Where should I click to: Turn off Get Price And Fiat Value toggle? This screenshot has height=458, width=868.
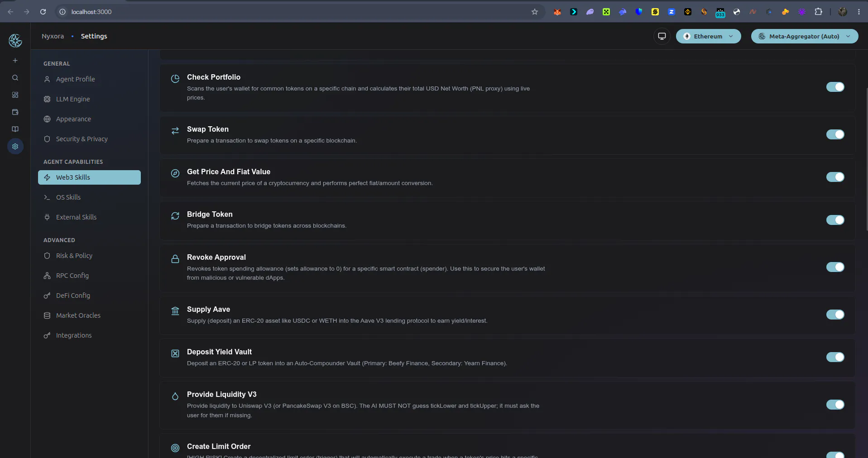(x=835, y=177)
